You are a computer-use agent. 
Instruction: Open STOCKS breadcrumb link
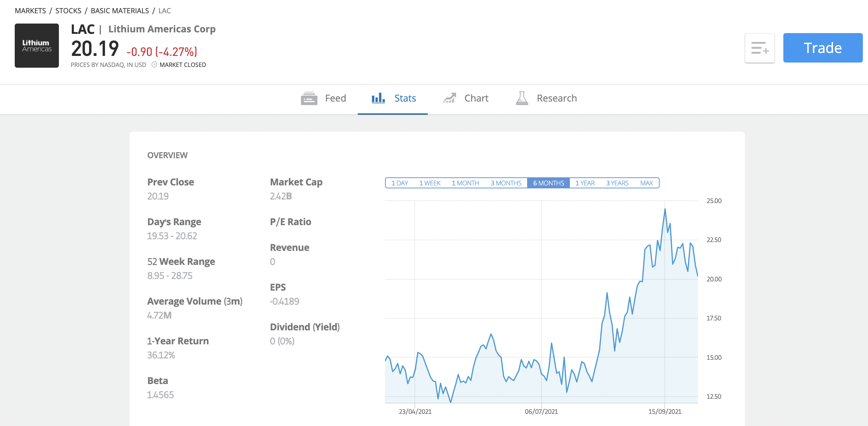pos(68,11)
